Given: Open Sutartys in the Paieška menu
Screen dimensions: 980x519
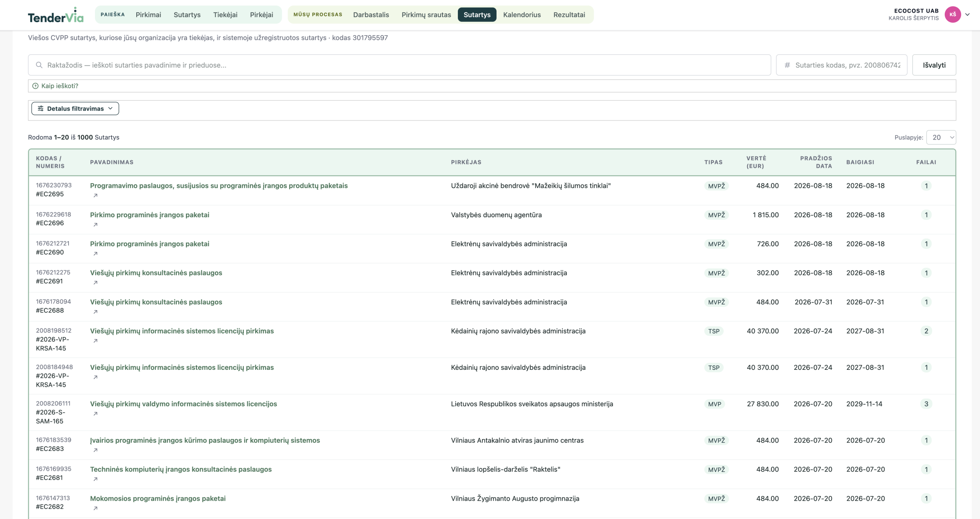Looking at the screenshot, I should (x=187, y=15).
